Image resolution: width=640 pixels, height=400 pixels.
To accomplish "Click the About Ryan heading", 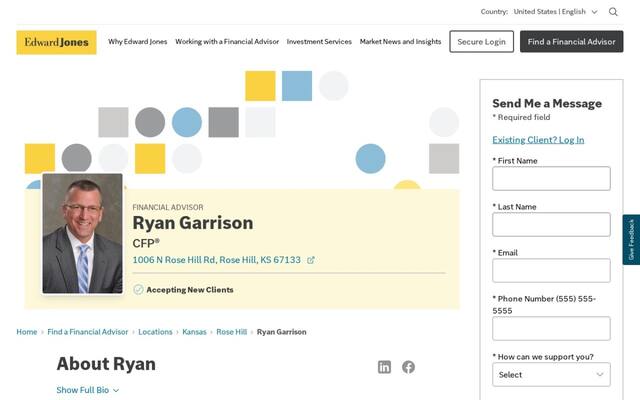I will tap(106, 364).
